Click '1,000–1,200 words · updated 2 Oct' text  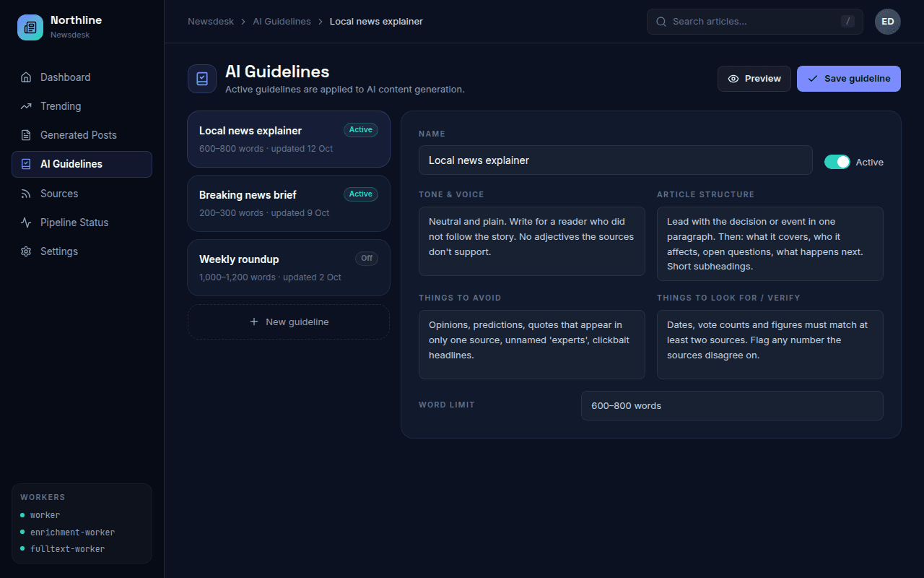coord(270,277)
